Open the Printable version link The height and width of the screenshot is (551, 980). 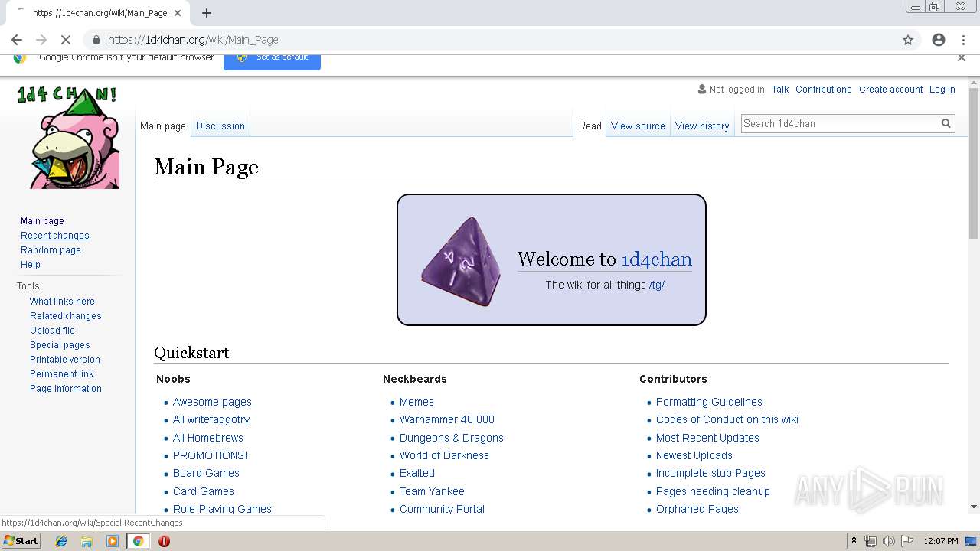pos(65,360)
